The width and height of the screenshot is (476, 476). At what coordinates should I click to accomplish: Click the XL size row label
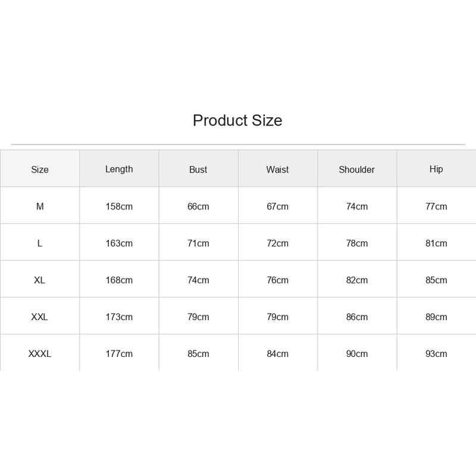[x=40, y=280]
